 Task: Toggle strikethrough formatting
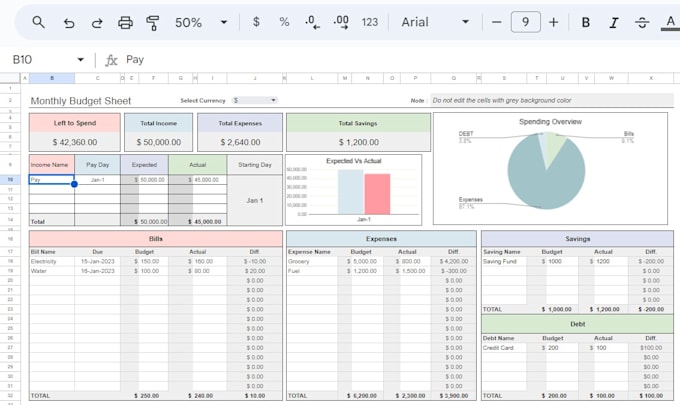tap(642, 23)
